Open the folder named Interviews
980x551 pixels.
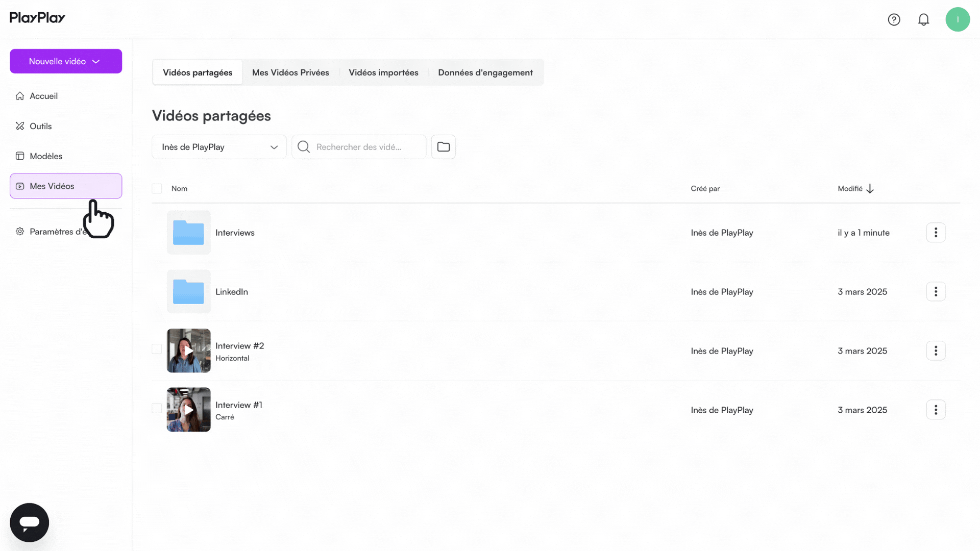click(x=235, y=233)
